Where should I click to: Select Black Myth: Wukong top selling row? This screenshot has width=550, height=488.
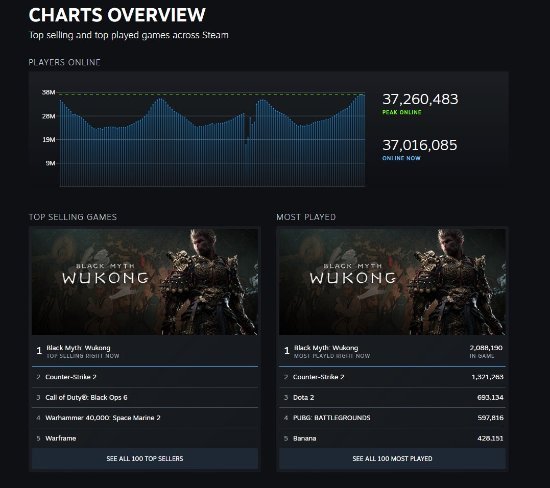coord(145,351)
